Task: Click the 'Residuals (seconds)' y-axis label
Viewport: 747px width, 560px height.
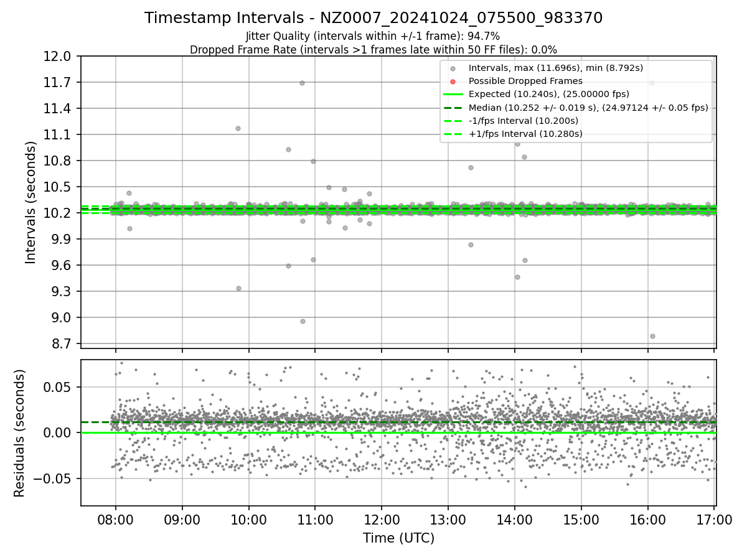Action: coord(19,433)
